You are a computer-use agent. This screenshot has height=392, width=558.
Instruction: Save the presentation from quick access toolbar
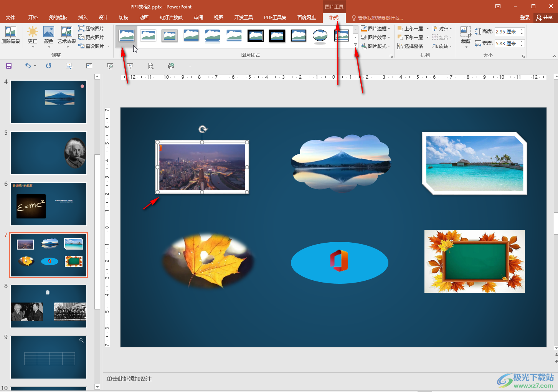[x=9, y=66]
